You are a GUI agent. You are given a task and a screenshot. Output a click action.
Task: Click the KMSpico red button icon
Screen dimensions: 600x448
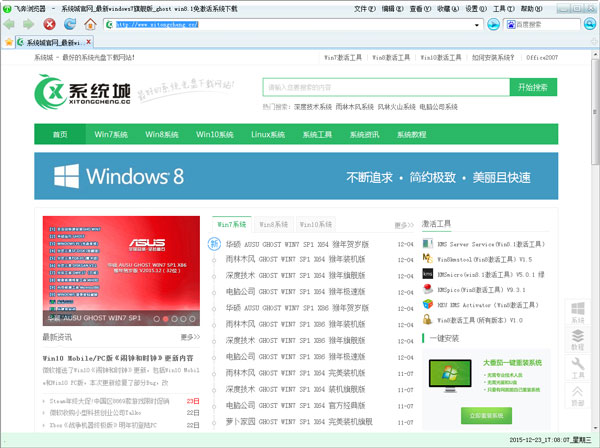tap(427, 289)
